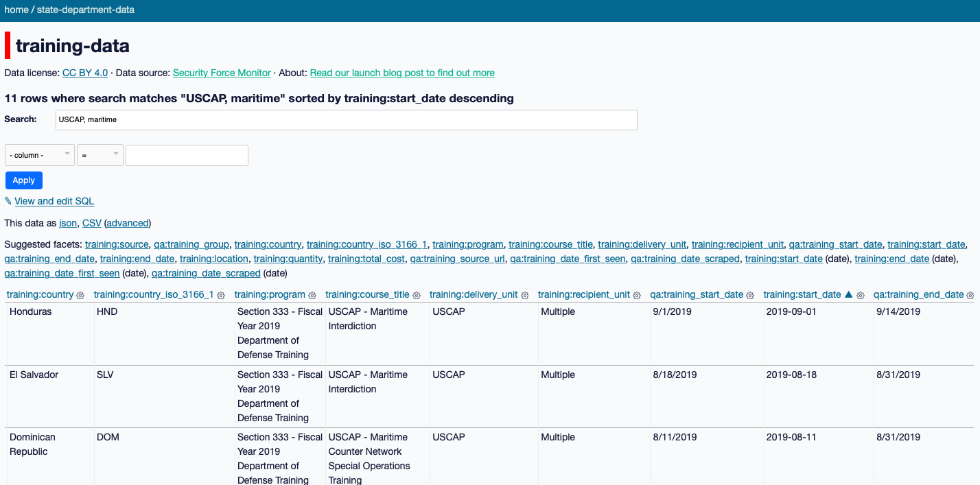Click the 9/1/2019 qa start date cell

coord(706,333)
